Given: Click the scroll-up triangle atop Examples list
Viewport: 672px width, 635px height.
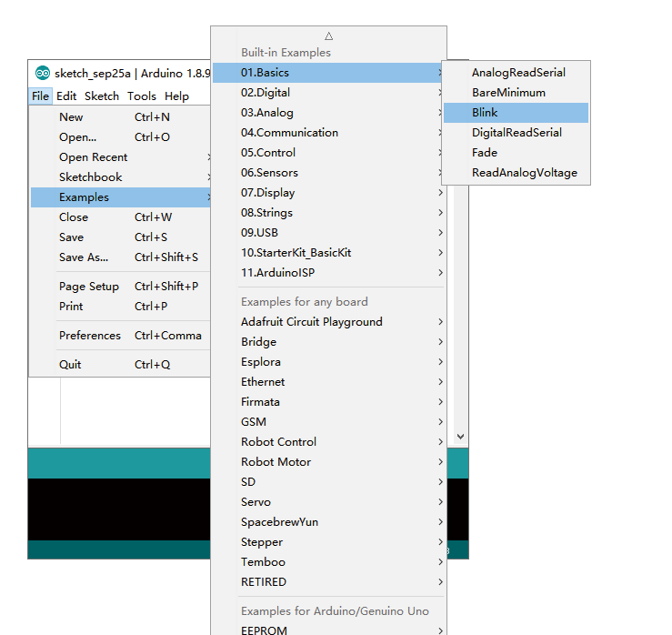Looking at the screenshot, I should 328,36.
